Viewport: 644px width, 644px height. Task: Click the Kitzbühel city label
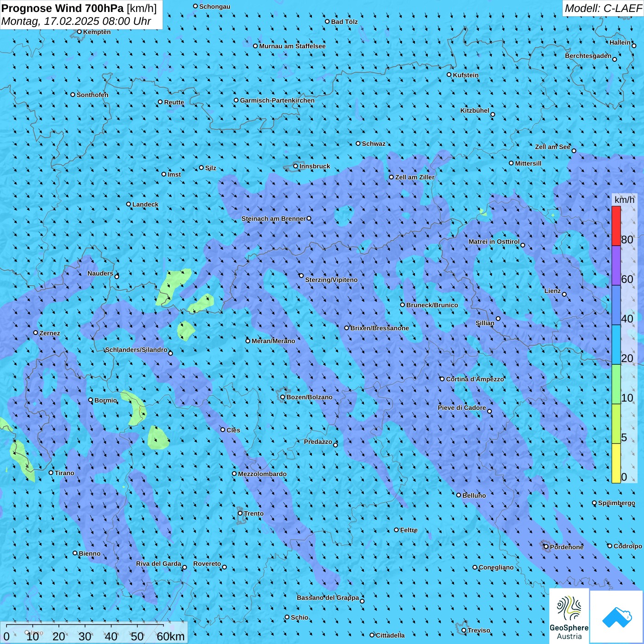pos(475,110)
